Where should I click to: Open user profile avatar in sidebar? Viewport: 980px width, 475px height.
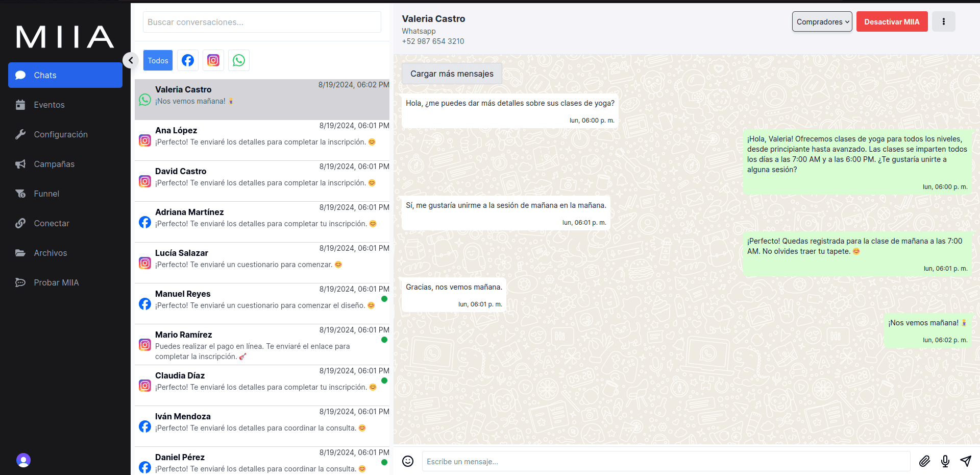23,460
